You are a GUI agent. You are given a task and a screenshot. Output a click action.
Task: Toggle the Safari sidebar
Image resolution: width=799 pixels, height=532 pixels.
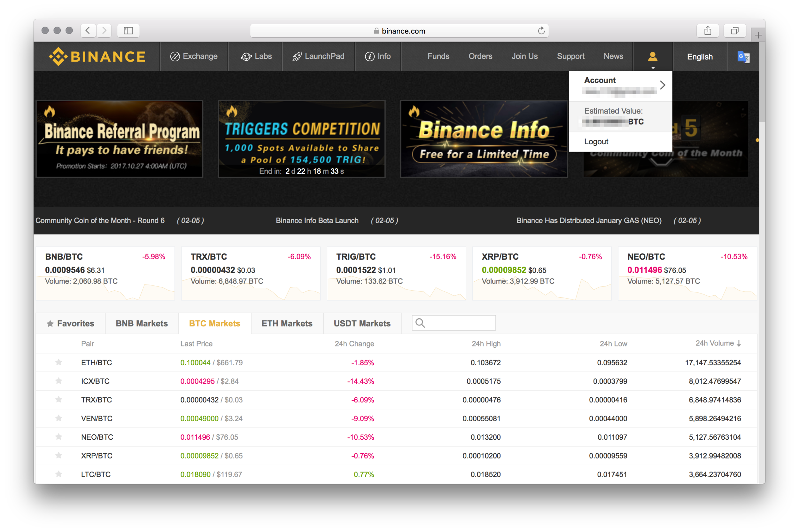pos(128,31)
